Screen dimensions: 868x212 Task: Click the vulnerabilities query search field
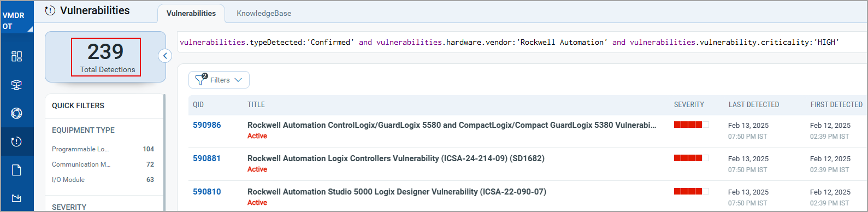522,42
